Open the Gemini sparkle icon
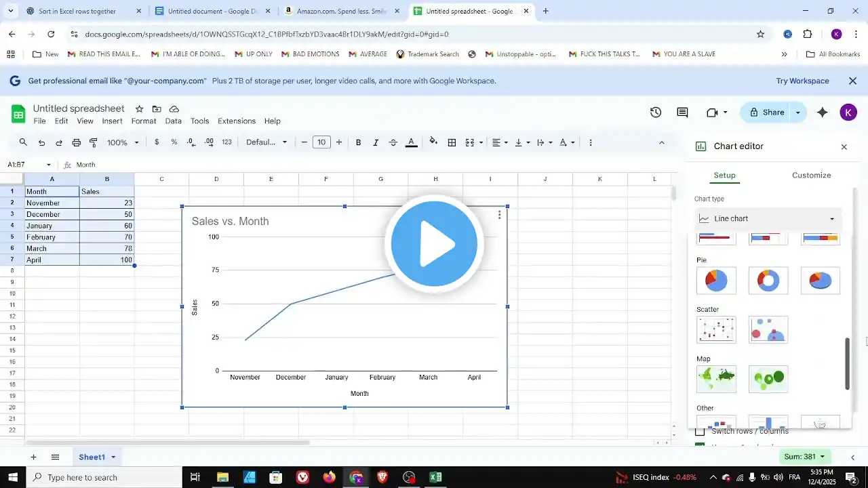 point(823,113)
